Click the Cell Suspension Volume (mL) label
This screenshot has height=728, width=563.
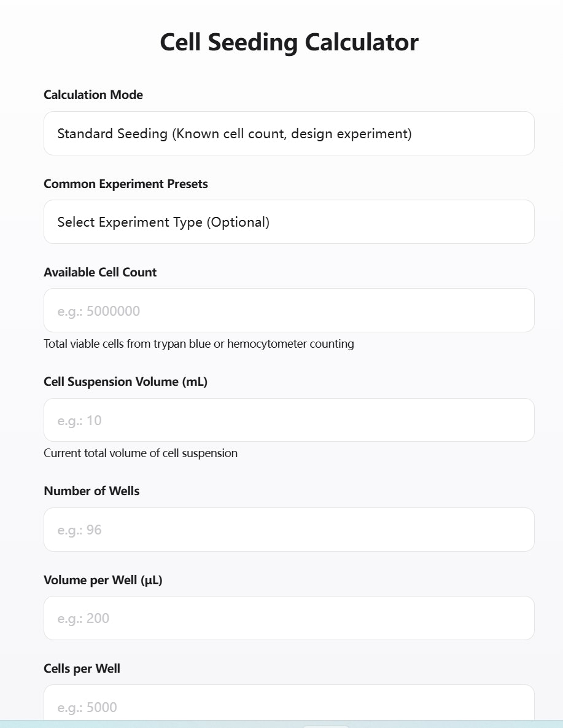click(125, 382)
